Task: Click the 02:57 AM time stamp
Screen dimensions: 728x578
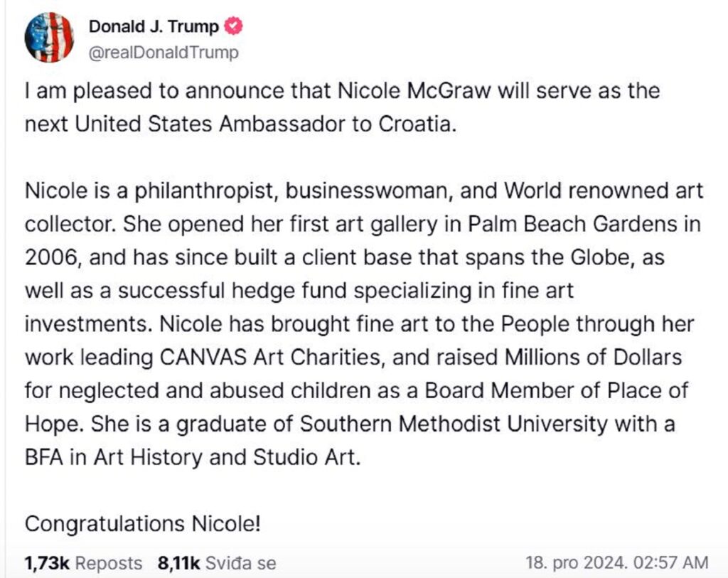Action: (x=671, y=562)
